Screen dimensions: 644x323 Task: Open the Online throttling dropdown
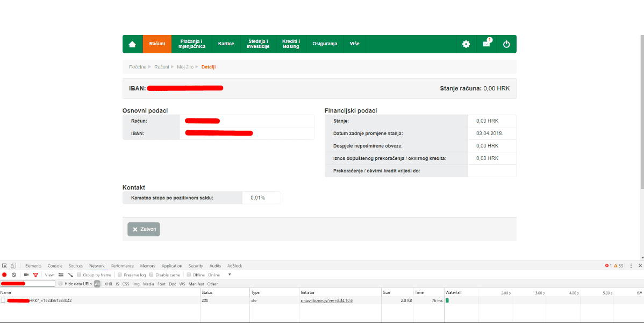click(220, 275)
